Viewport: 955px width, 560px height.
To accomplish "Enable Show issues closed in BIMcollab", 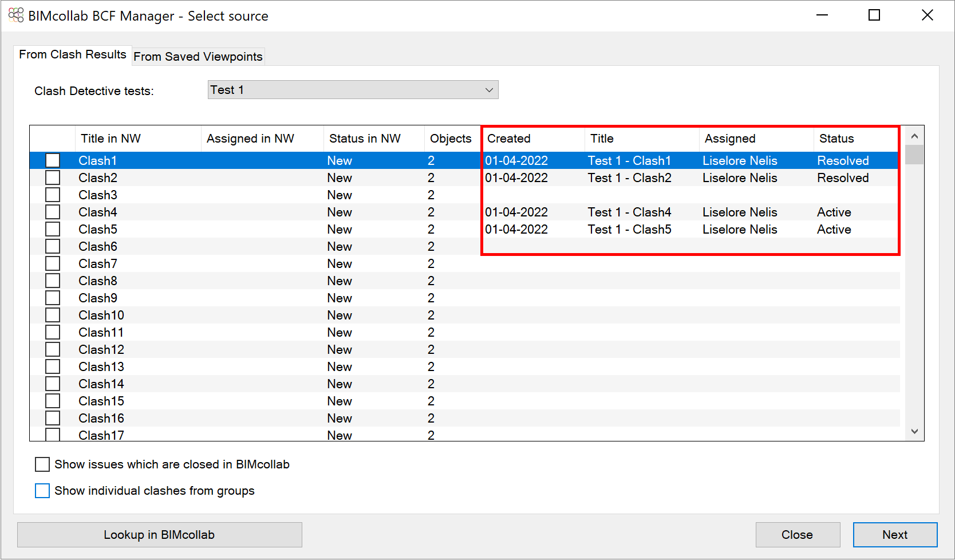I will (42, 464).
